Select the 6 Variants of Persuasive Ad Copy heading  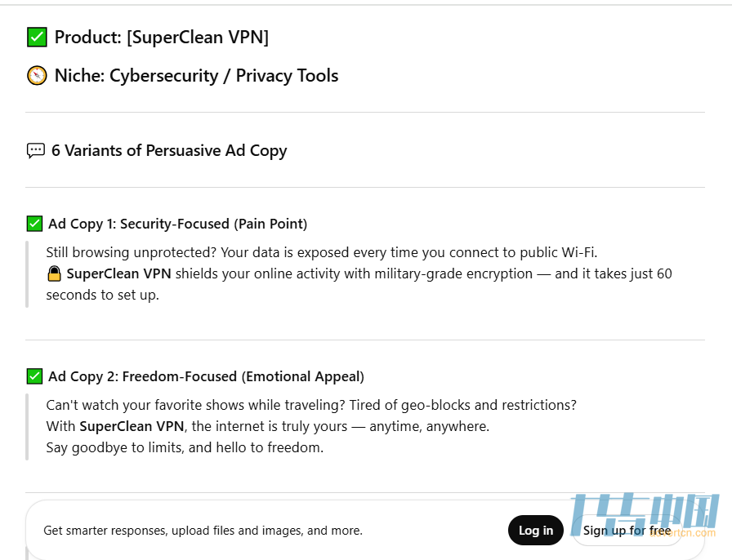(169, 150)
